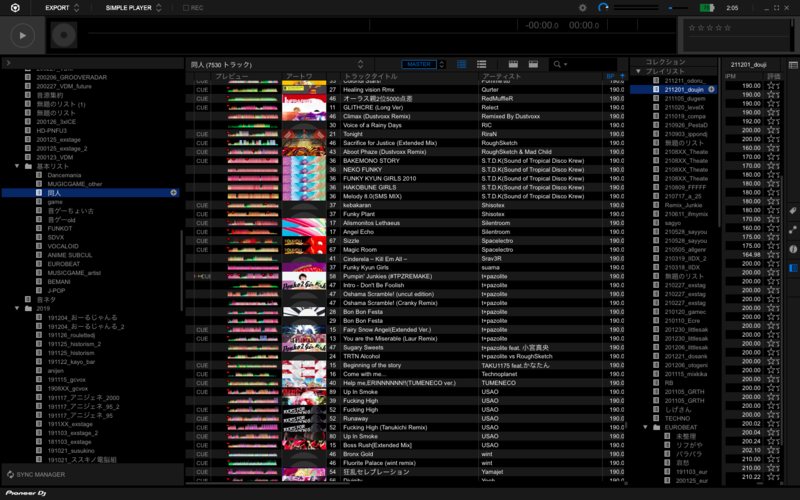Click the rating stars on 210.22 BPM row

773,477
